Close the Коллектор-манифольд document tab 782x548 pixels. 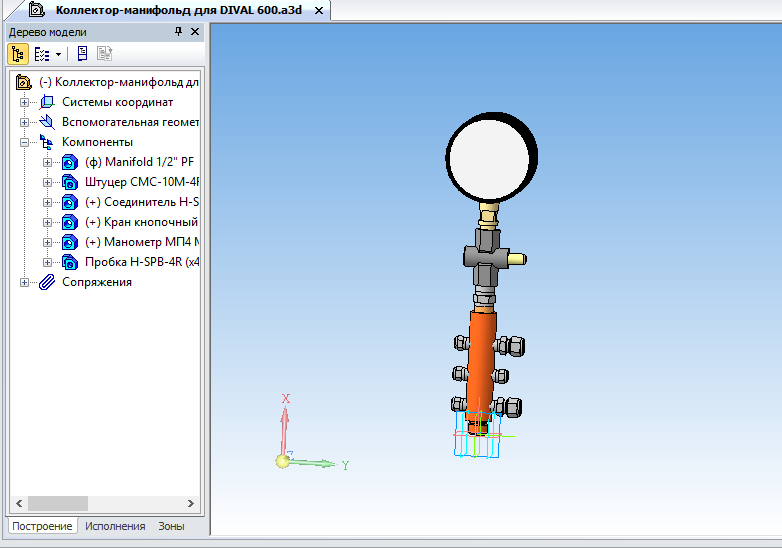coord(319,10)
